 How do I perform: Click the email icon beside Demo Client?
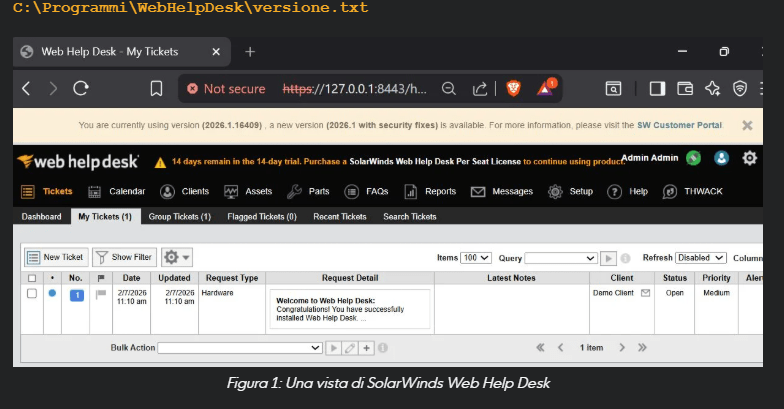tap(645, 293)
